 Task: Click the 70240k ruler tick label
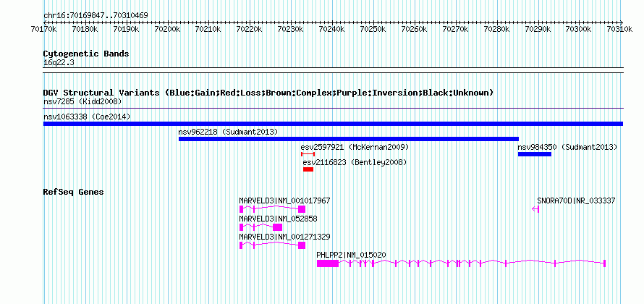(x=332, y=29)
